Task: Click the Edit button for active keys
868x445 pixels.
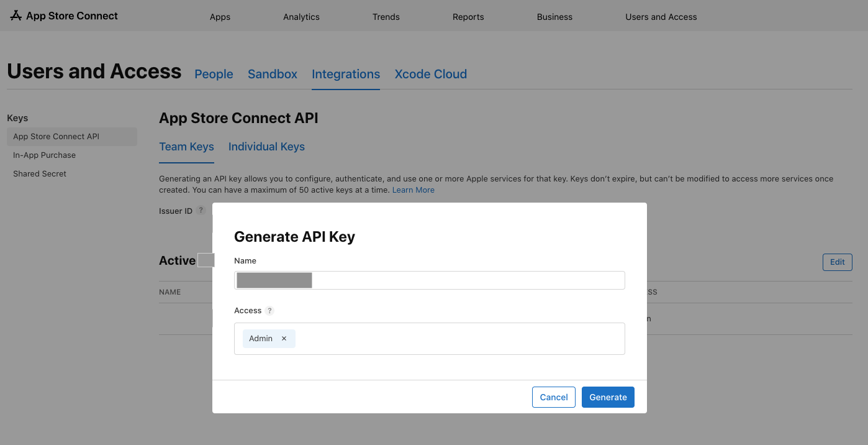Action: click(837, 262)
